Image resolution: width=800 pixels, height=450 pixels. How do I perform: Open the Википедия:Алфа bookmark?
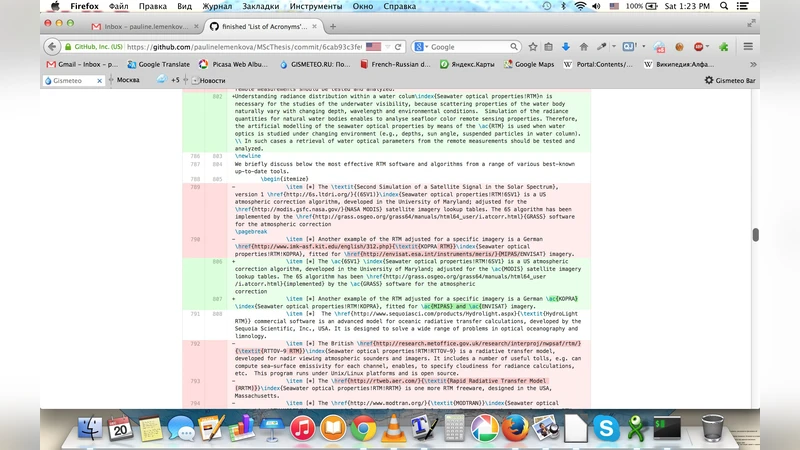tap(679, 64)
